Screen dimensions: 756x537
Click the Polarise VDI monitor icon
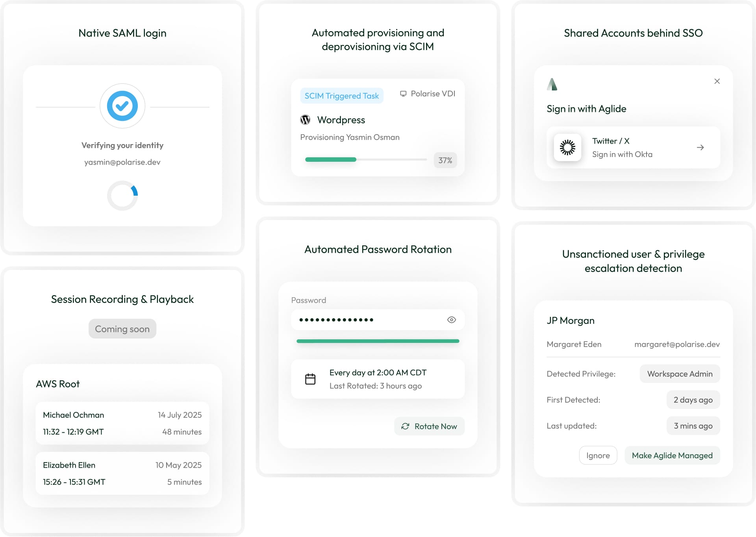point(403,94)
